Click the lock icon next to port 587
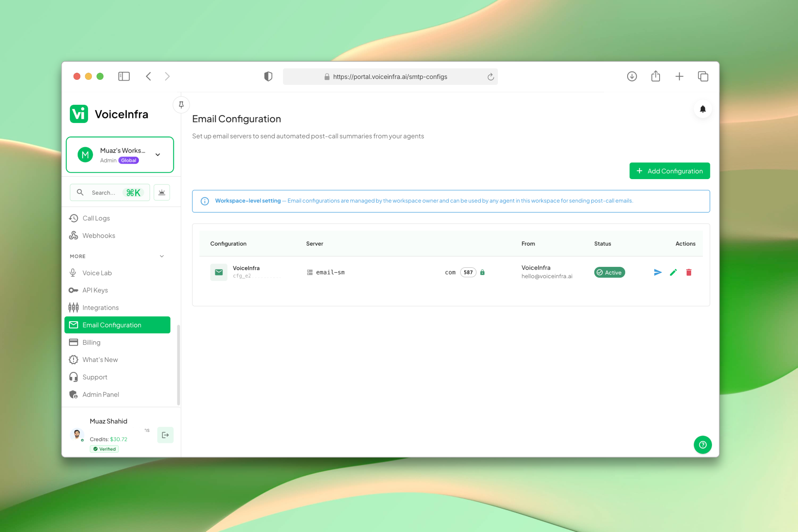Viewport: 798px width, 532px height. tap(482, 272)
